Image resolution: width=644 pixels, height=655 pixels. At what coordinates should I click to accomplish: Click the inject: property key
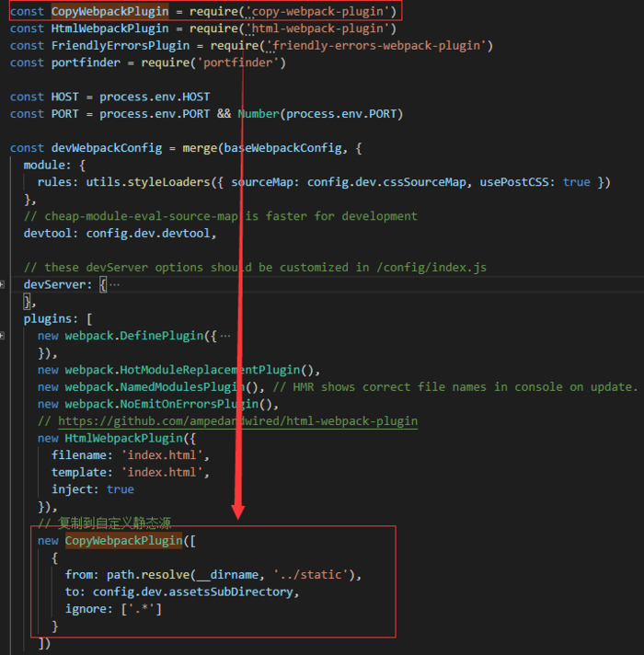coord(75,489)
